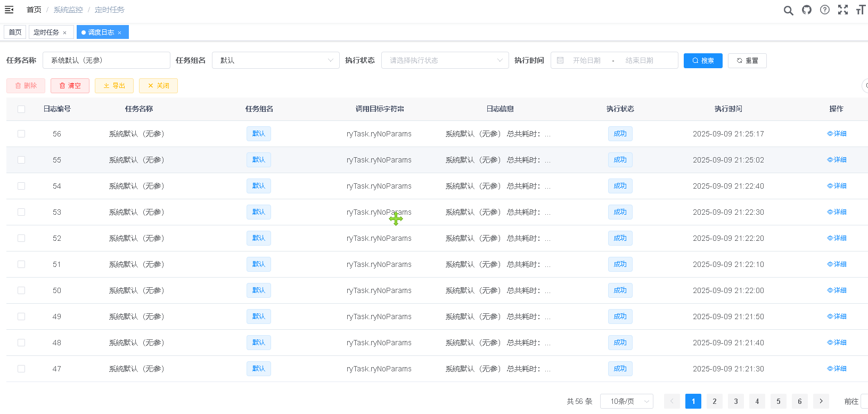Click 系统监控 in the breadcrumb
Image resolution: width=868 pixels, height=414 pixels.
point(68,10)
